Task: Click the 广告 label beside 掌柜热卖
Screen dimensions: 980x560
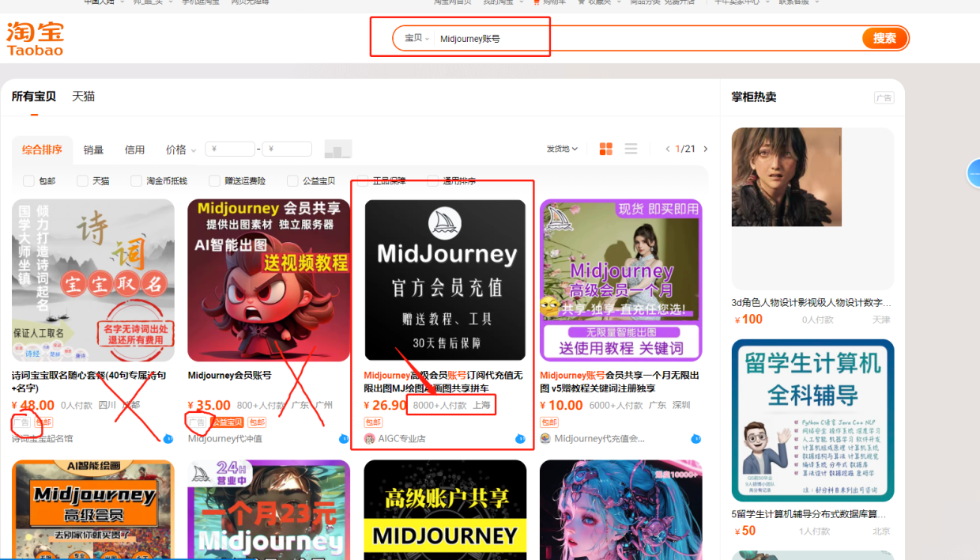Action: click(x=884, y=97)
